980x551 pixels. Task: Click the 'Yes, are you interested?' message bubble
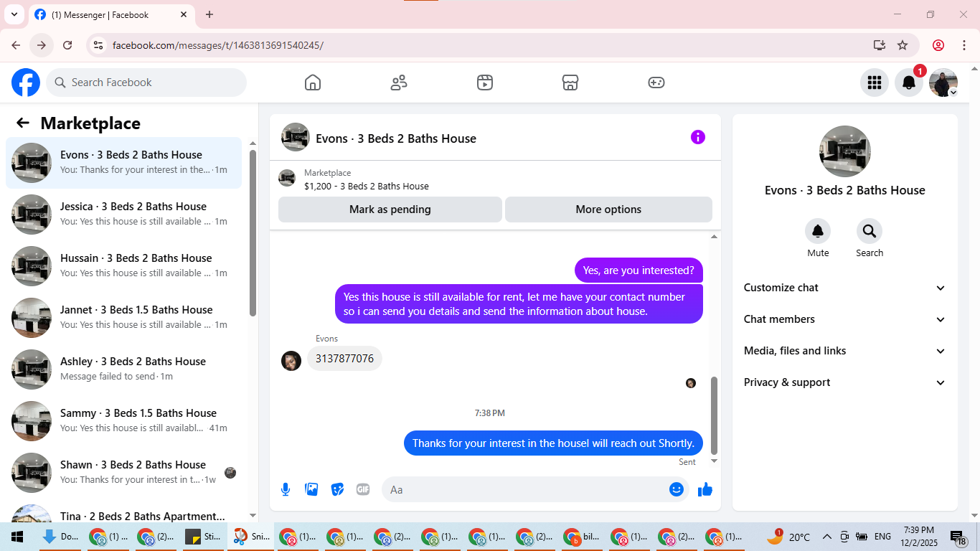(x=639, y=270)
